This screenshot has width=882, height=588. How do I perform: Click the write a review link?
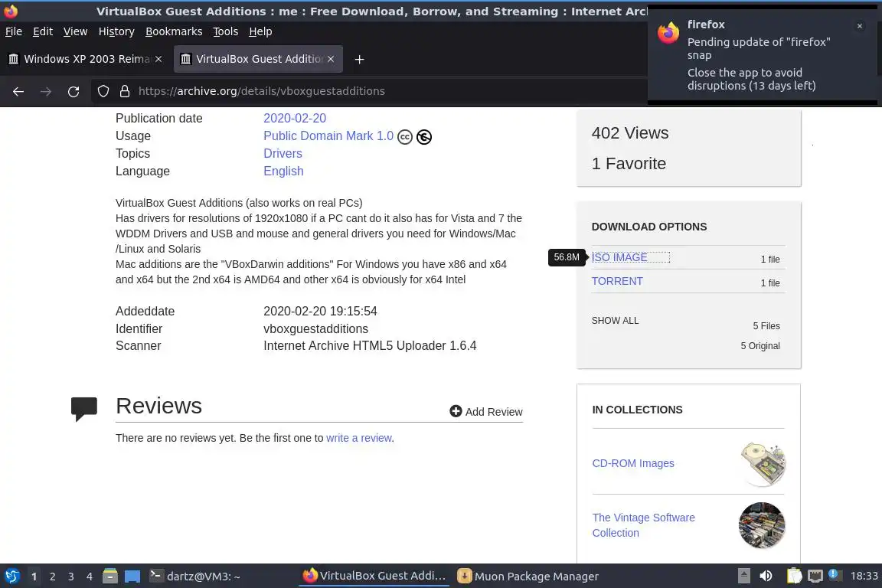pyautogui.click(x=359, y=438)
